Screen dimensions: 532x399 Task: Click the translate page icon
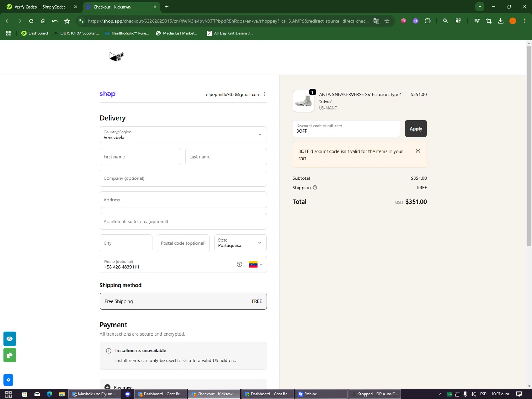pos(376,21)
